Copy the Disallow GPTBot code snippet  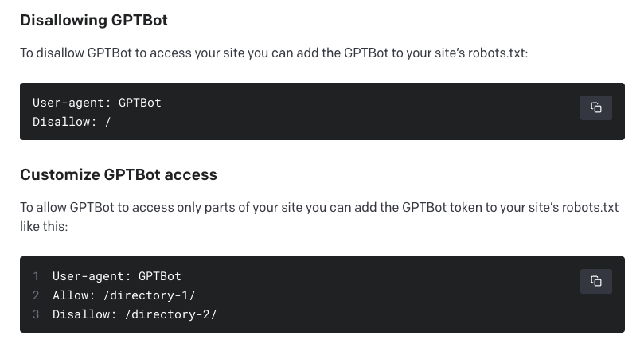click(x=596, y=107)
